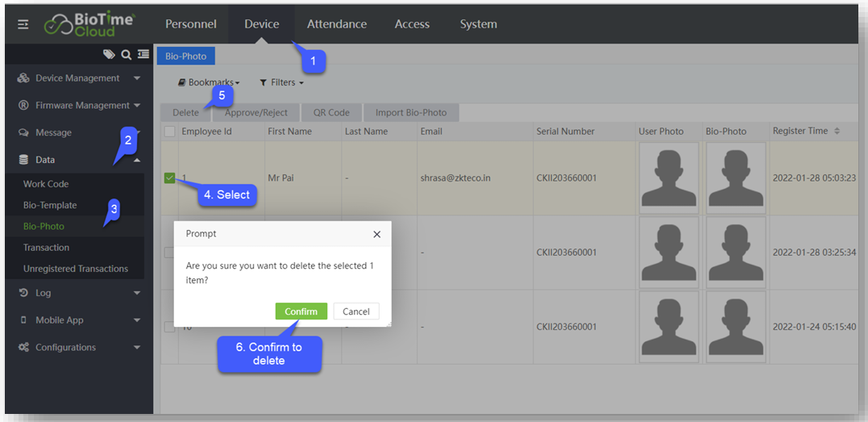The width and height of the screenshot is (868, 422).
Task: Toggle the select-all header checkbox
Action: coord(169,132)
